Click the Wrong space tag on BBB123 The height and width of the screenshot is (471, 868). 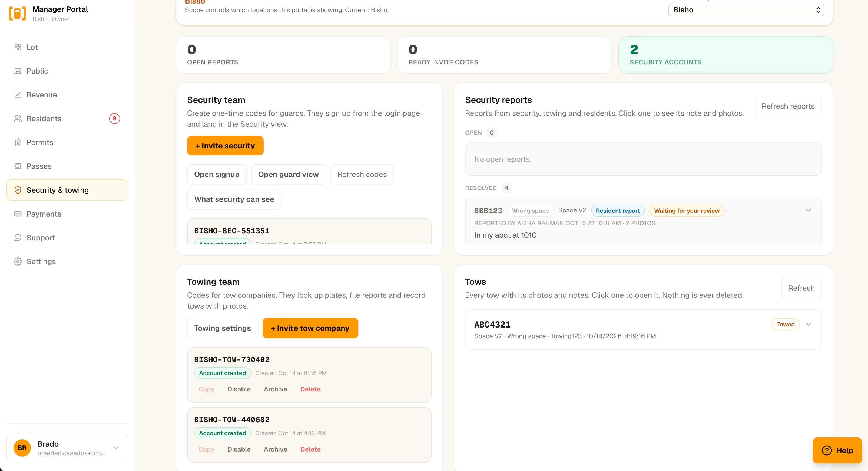tap(530, 211)
